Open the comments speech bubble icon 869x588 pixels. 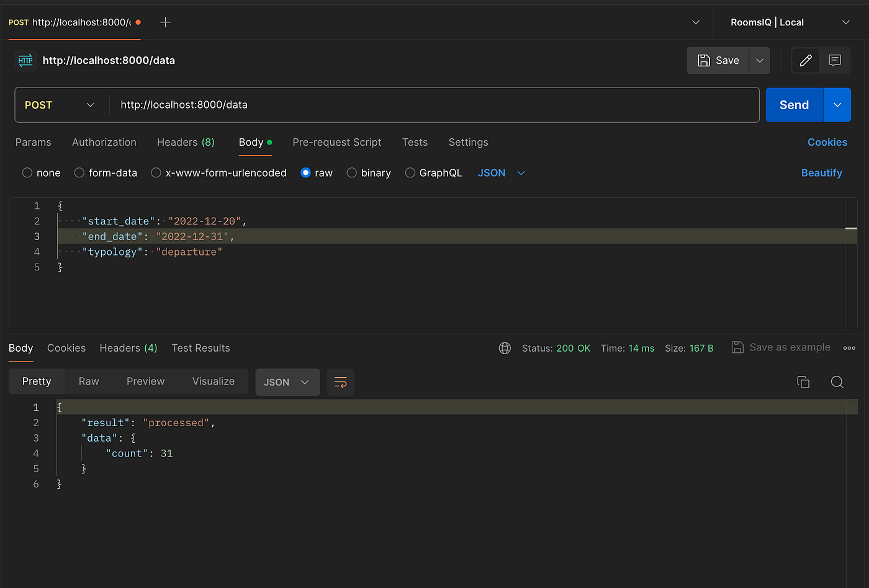835,60
